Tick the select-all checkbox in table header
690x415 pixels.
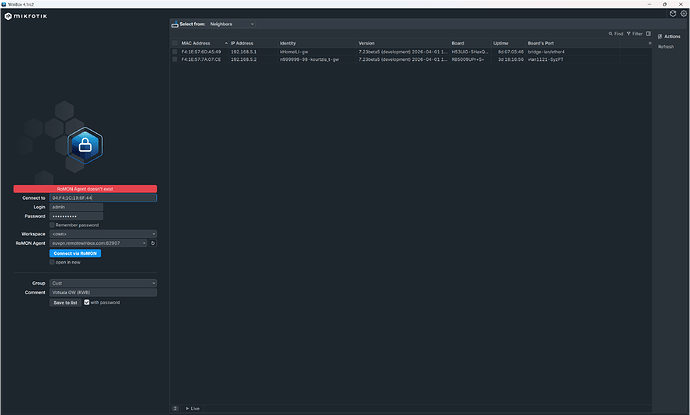pos(175,43)
